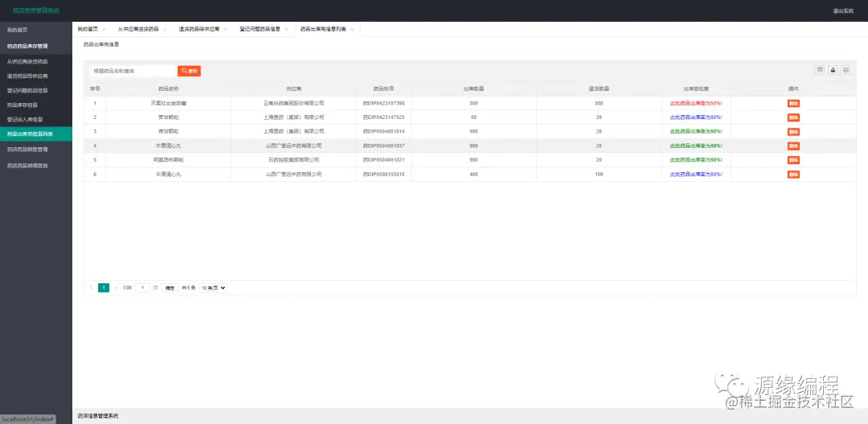Click the 退货数量 column header
Screen dimensions: 868x424
point(599,89)
